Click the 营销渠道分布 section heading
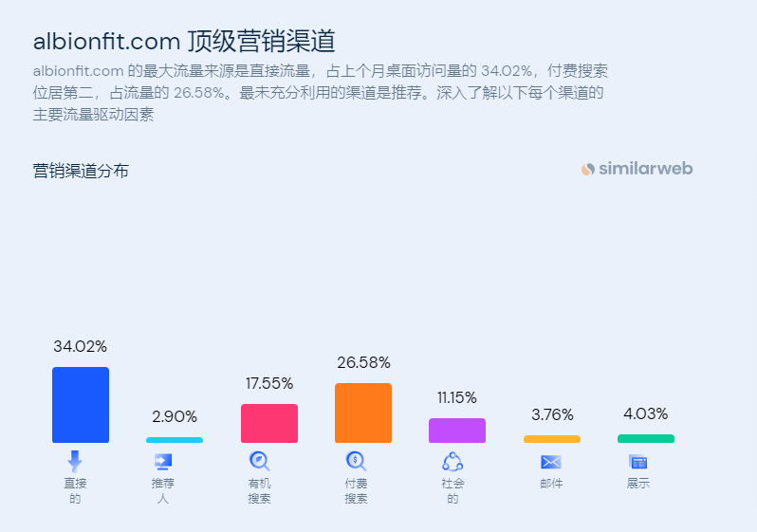The width and height of the screenshot is (757, 532). [x=81, y=171]
